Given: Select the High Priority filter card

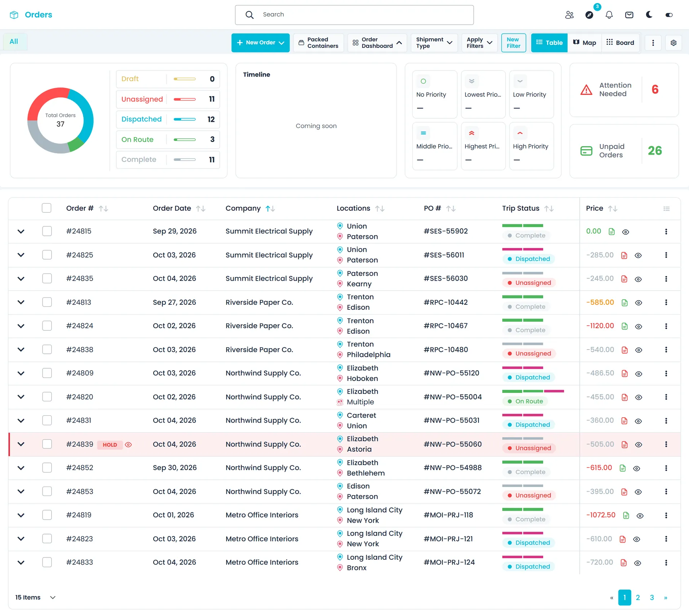Looking at the screenshot, I should point(532,146).
